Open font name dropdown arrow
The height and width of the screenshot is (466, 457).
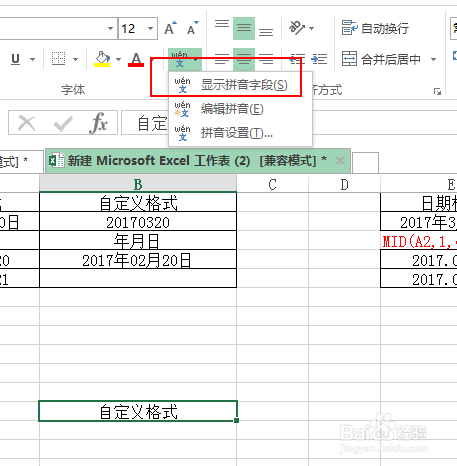(x=110, y=29)
